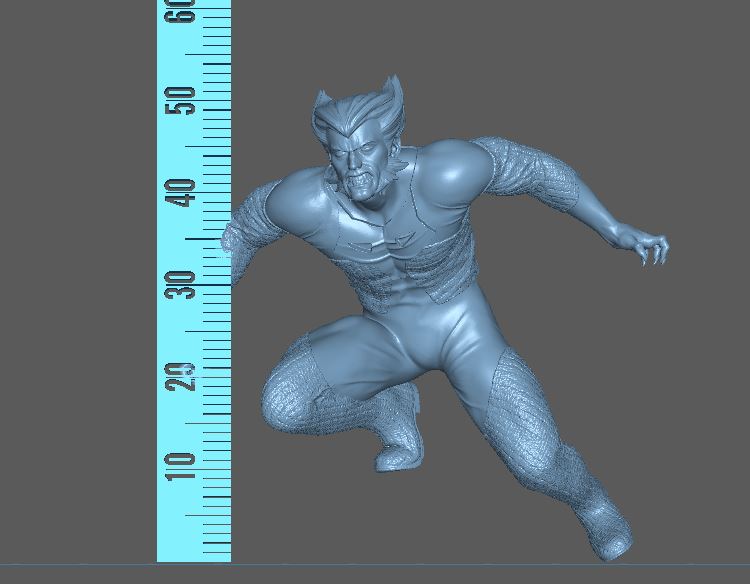Click the partially visible 60 ruler label
This screenshot has height=584, width=750.
click(182, 12)
